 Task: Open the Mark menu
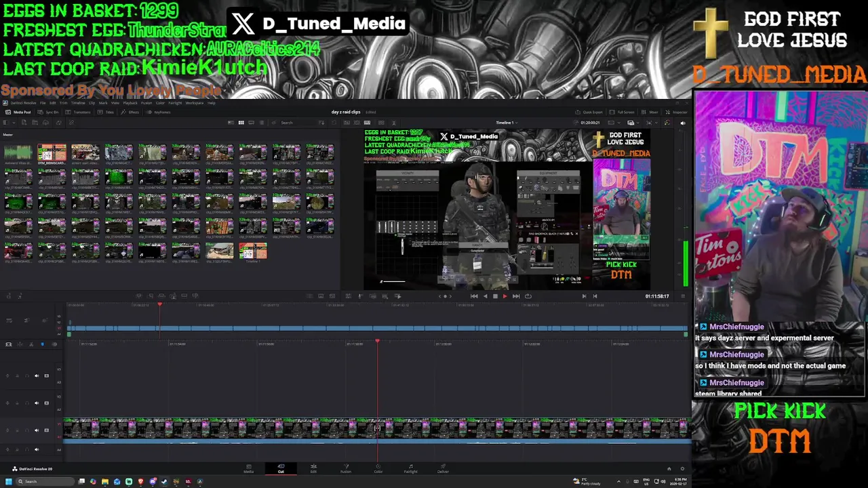(x=103, y=103)
